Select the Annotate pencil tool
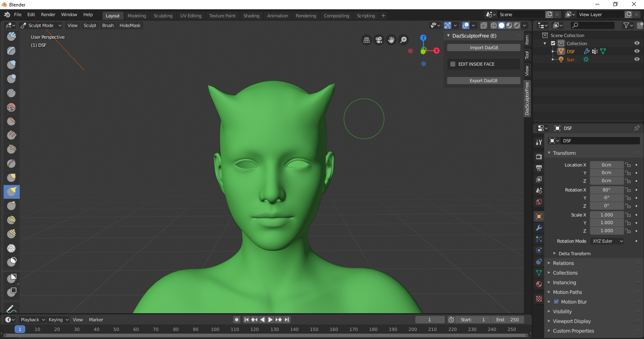The image size is (644, 339). 12,308
